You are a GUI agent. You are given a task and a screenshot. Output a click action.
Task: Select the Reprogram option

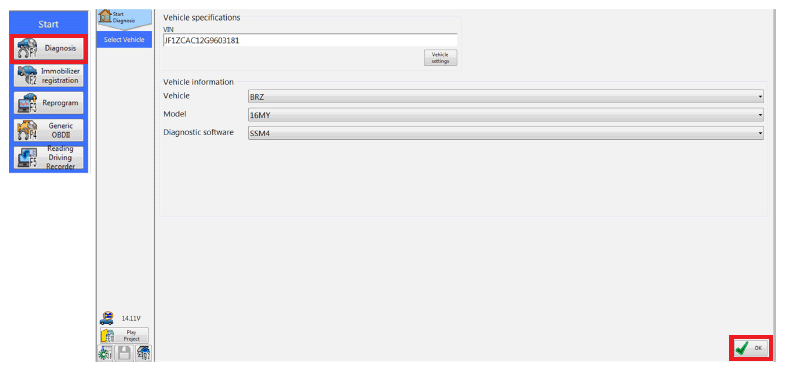[x=49, y=103]
